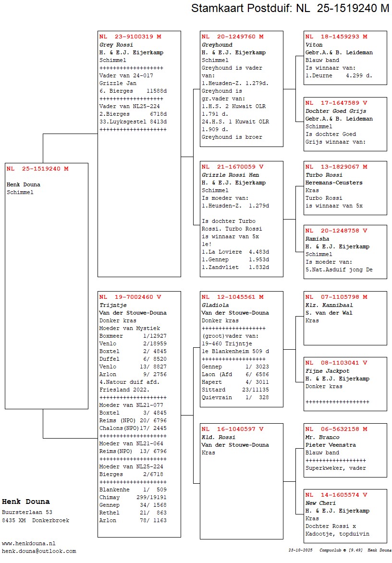Select the Fijne Jackpot pigeon name
Viewport: 392px width, 563px height.
pos(327,371)
